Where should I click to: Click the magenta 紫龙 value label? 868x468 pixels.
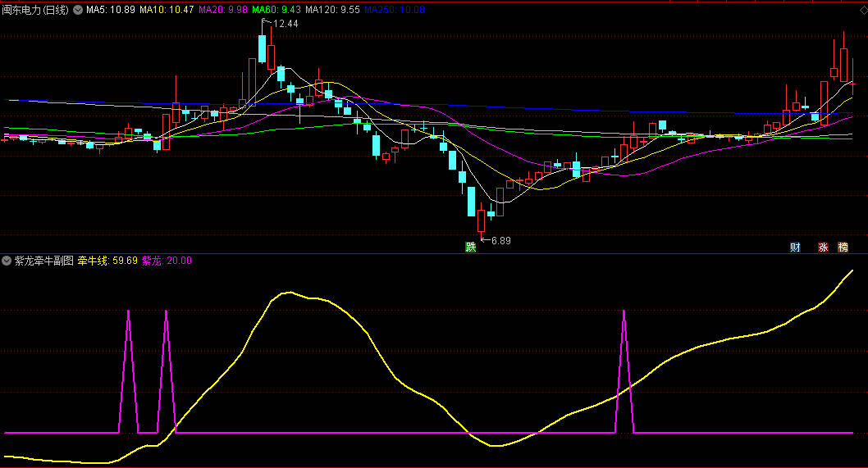[x=167, y=261]
